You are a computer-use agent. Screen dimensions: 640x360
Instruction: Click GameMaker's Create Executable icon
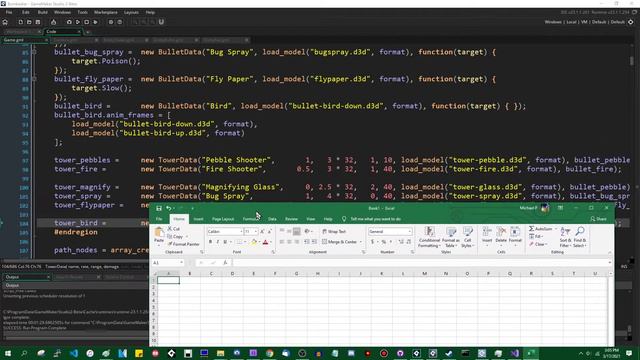pyautogui.click(x=53, y=22)
